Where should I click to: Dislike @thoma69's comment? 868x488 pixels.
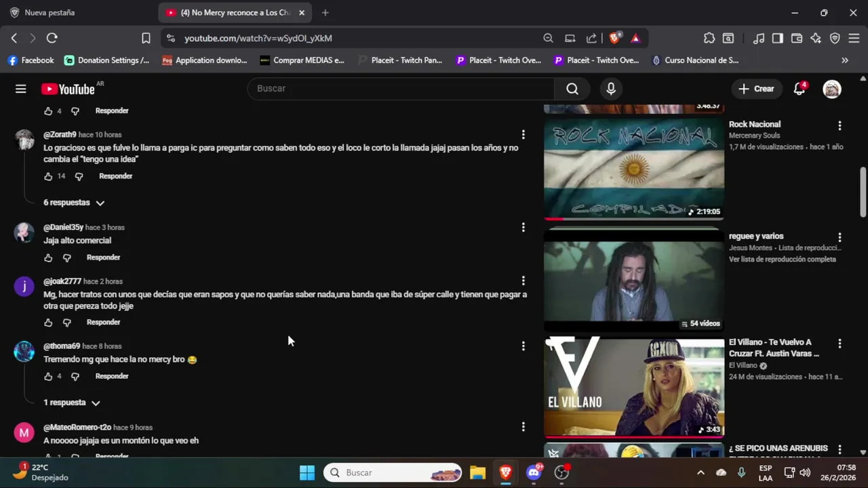[x=75, y=376]
